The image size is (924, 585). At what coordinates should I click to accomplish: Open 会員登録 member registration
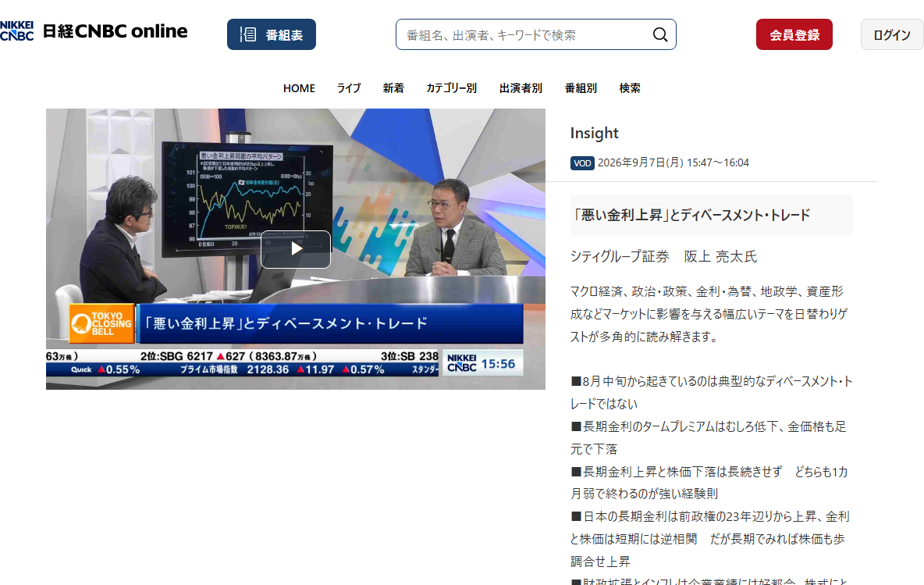(794, 34)
